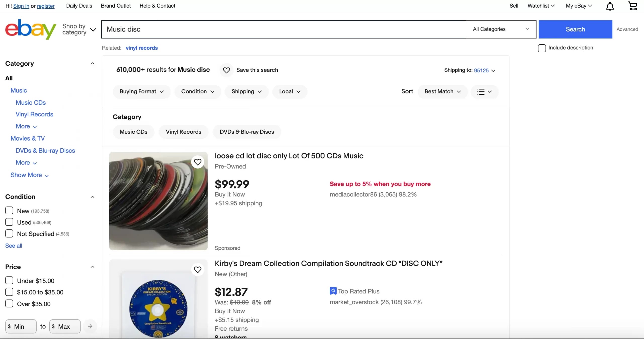Submit price range with the arrow button

tap(90, 326)
